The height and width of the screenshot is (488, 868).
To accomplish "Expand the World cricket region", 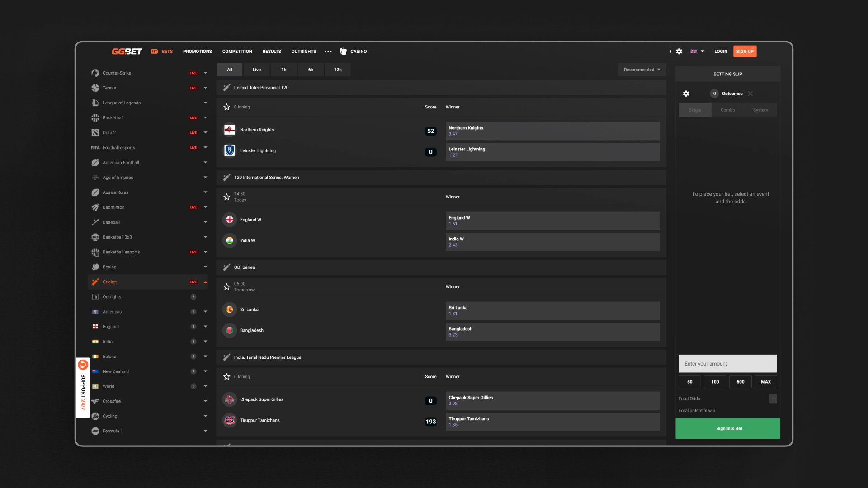I will (205, 386).
